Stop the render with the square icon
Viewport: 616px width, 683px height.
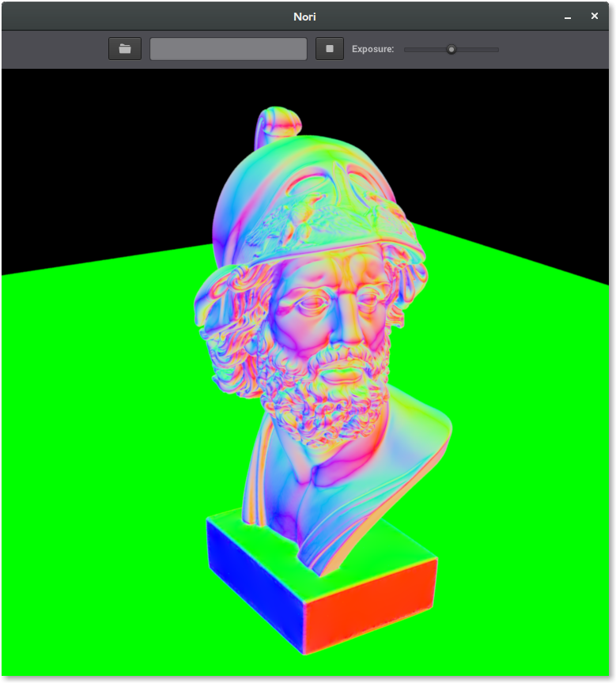click(330, 49)
